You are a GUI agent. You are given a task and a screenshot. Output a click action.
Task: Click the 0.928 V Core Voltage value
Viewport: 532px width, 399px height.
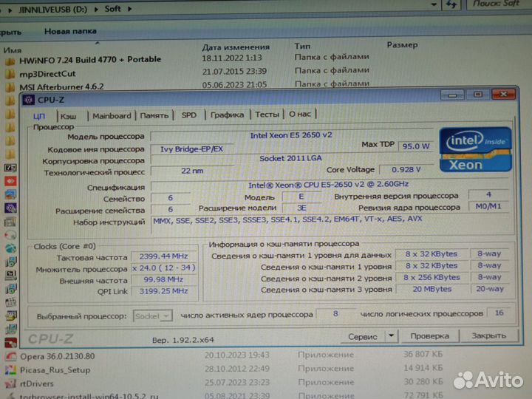click(x=406, y=169)
